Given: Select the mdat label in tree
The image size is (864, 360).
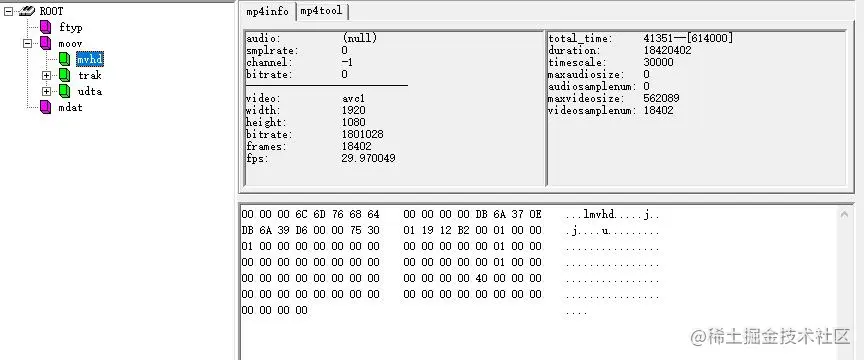Looking at the screenshot, I should tap(71, 108).
